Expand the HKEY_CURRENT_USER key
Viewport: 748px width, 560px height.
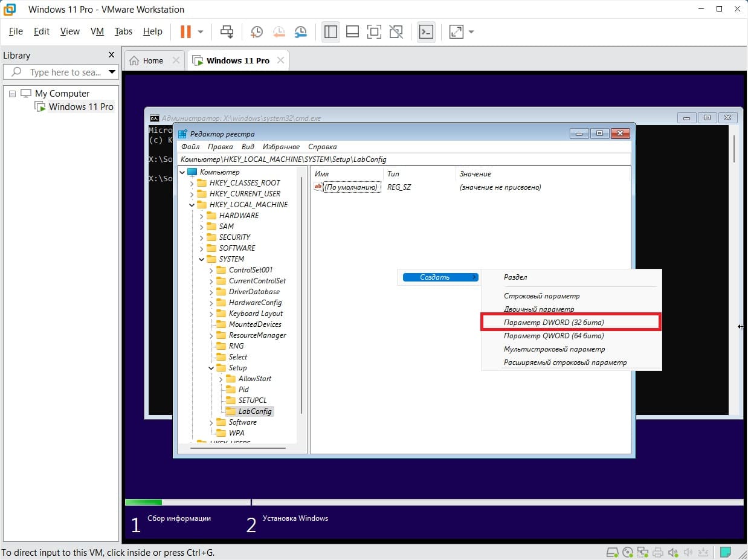(x=192, y=194)
